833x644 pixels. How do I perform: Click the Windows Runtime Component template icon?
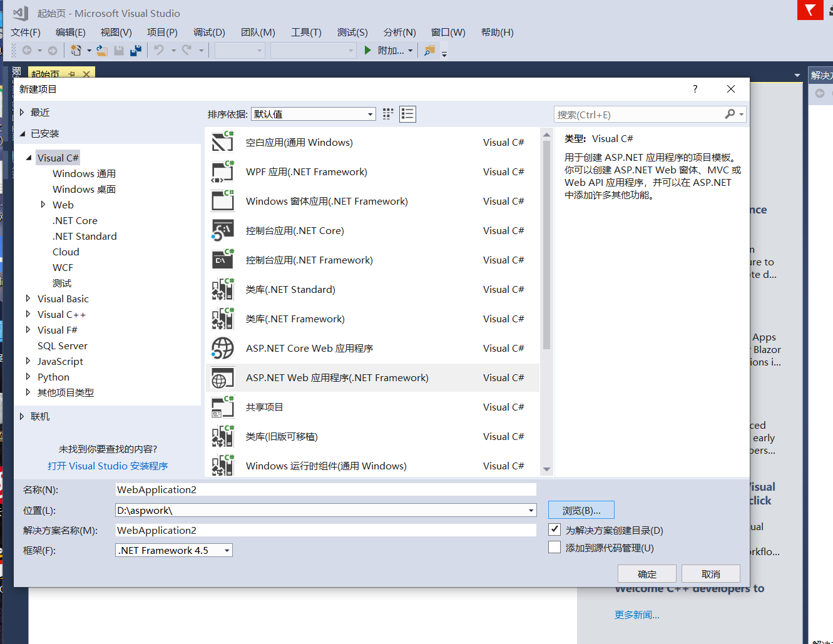pos(223,466)
